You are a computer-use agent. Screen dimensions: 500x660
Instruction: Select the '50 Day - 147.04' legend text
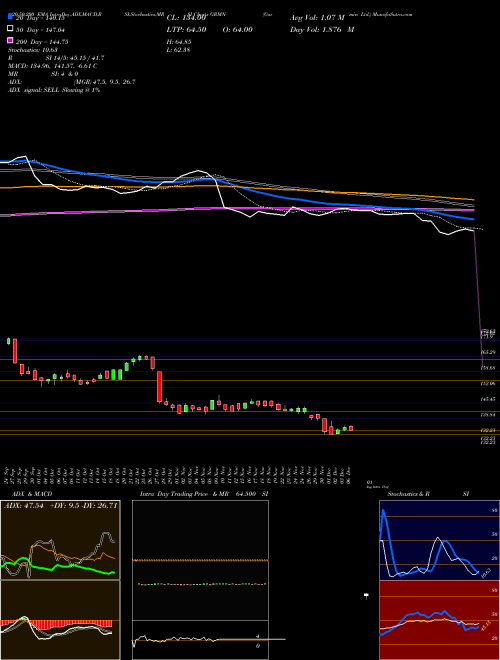coord(40,30)
